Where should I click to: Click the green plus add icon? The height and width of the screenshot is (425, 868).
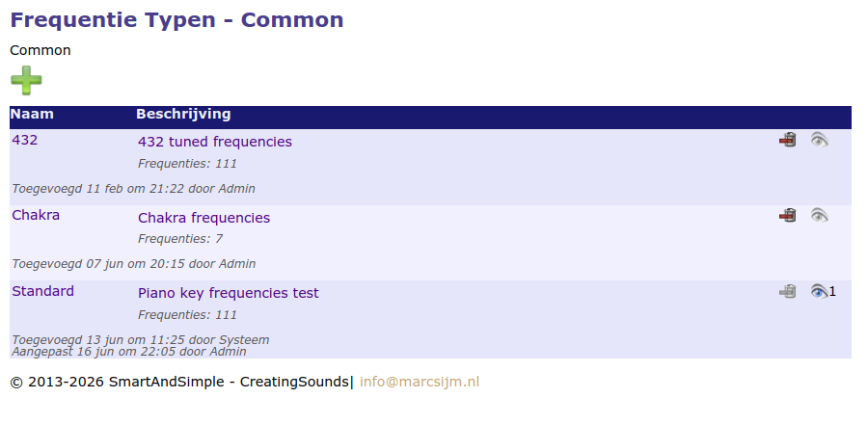click(x=26, y=81)
